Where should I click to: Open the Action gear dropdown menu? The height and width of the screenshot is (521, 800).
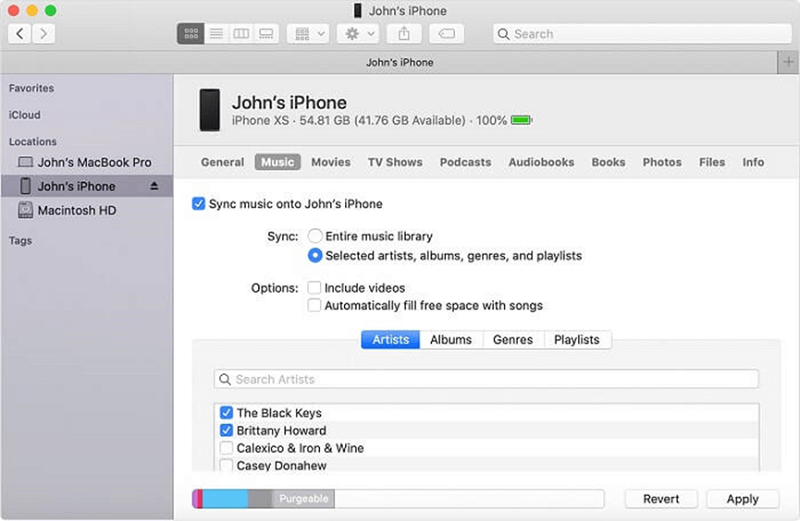(x=357, y=34)
